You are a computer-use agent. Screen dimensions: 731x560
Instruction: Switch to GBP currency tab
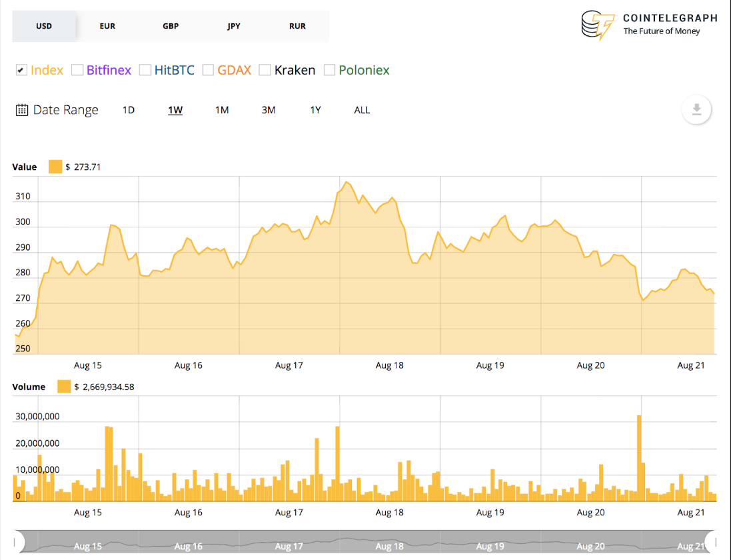point(171,26)
